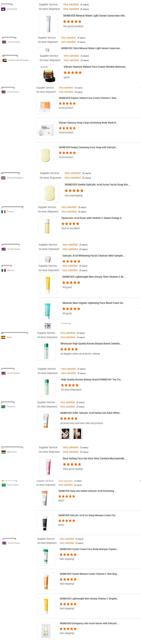Image resolution: width=141 pixels, height=644 pixels.
Task: Click the pink Aloe Vera face gel thumbnail
Action: 48,466
